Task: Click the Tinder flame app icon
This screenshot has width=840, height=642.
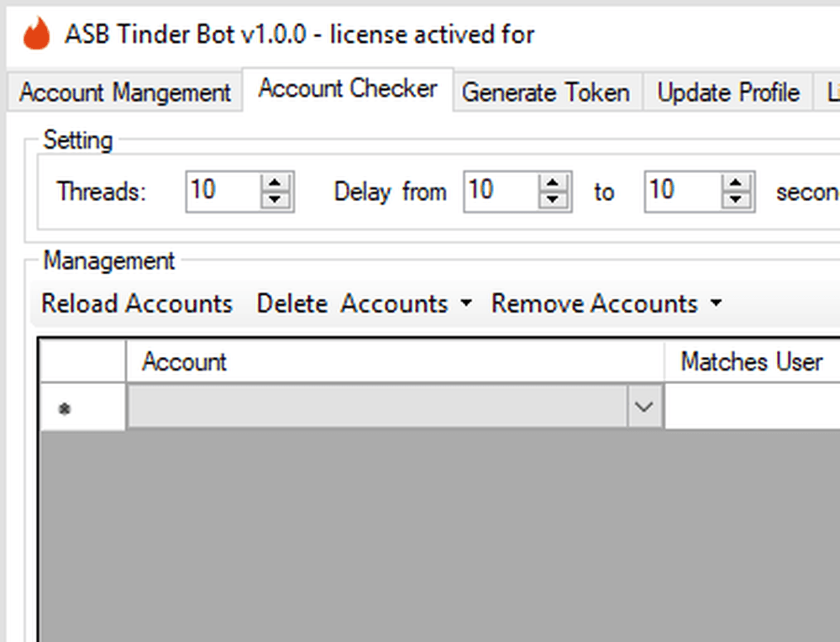Action: click(x=36, y=34)
